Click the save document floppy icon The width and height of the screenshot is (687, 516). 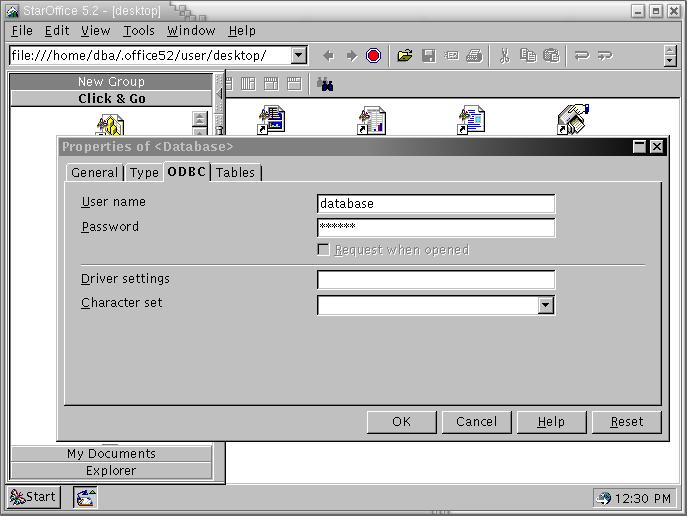(428, 56)
